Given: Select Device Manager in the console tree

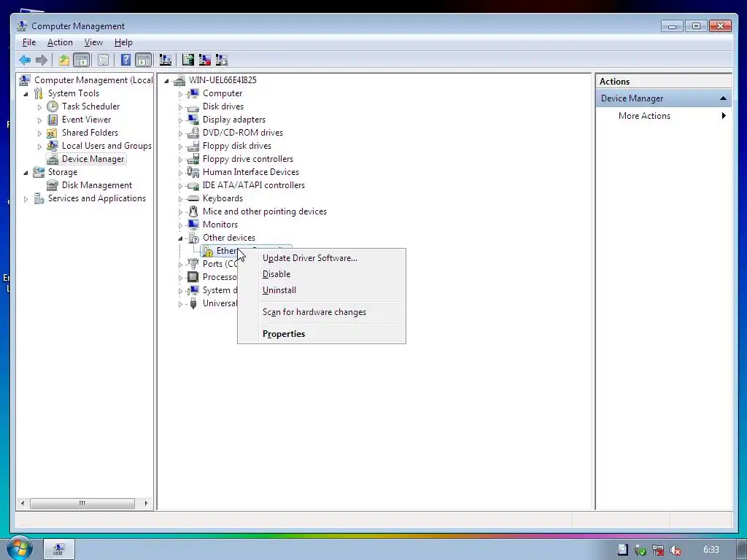Looking at the screenshot, I should [x=93, y=158].
